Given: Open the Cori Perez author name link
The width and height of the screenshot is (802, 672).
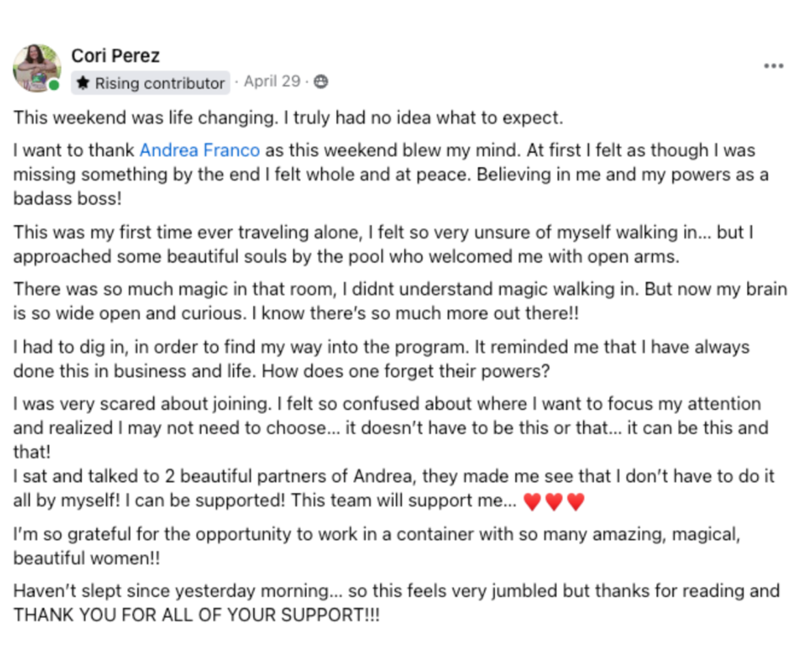Looking at the screenshot, I should 115,55.
